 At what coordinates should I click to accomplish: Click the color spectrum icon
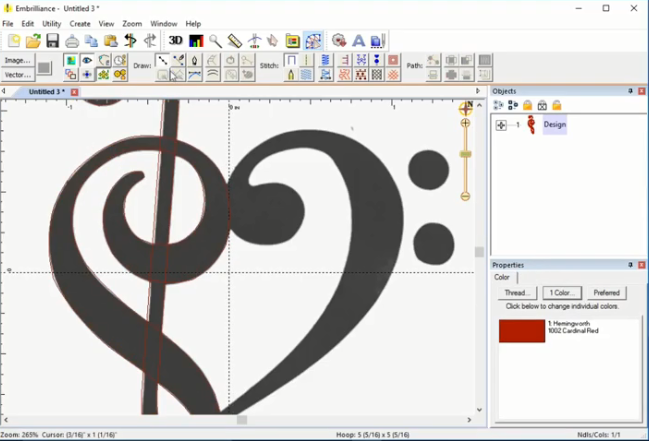196,41
